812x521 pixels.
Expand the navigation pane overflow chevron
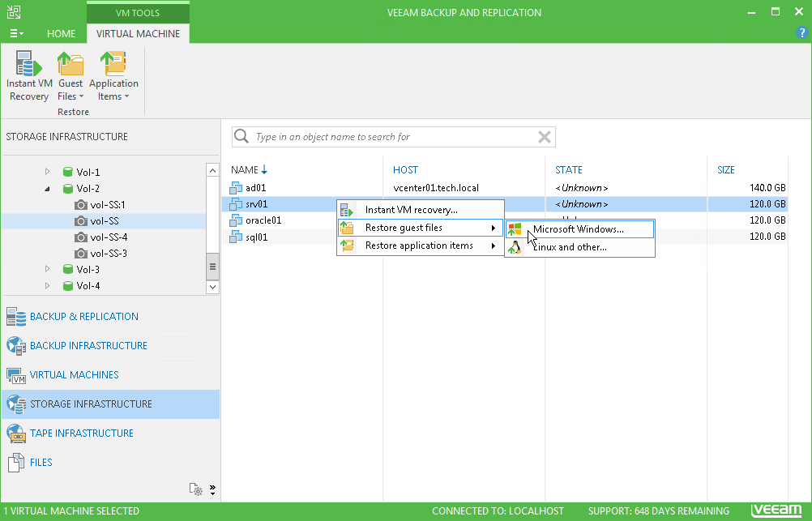pos(212,489)
